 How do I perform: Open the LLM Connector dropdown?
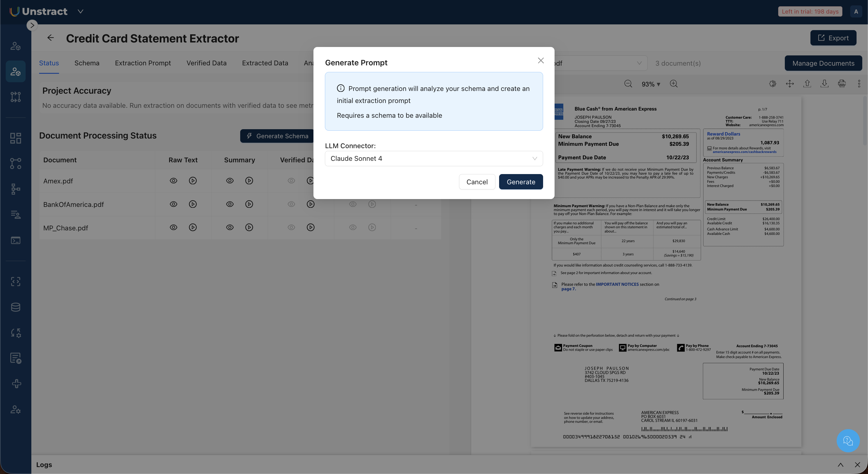pyautogui.click(x=434, y=159)
